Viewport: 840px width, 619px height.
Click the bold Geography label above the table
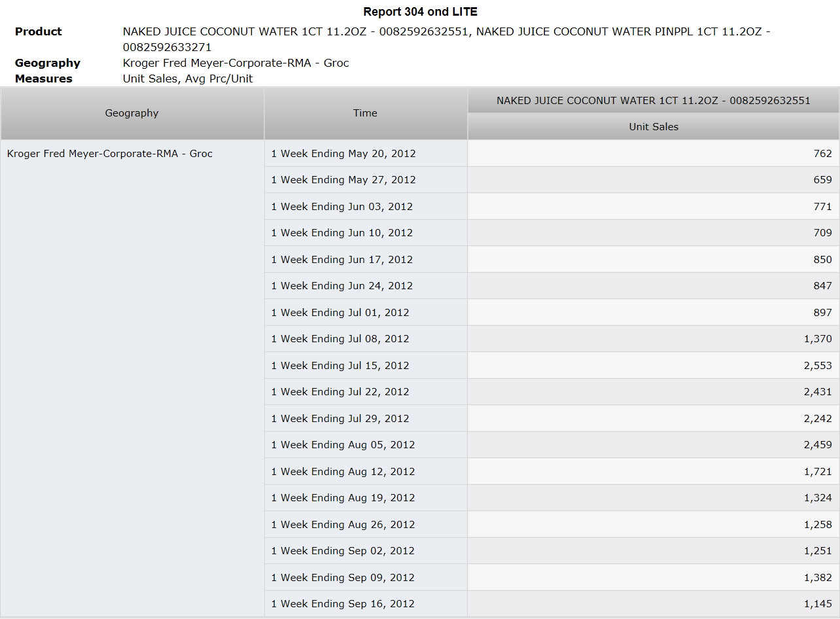[48, 63]
